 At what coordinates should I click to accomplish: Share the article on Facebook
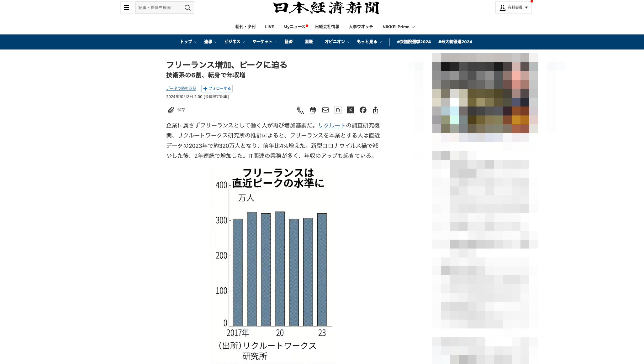coord(363,110)
